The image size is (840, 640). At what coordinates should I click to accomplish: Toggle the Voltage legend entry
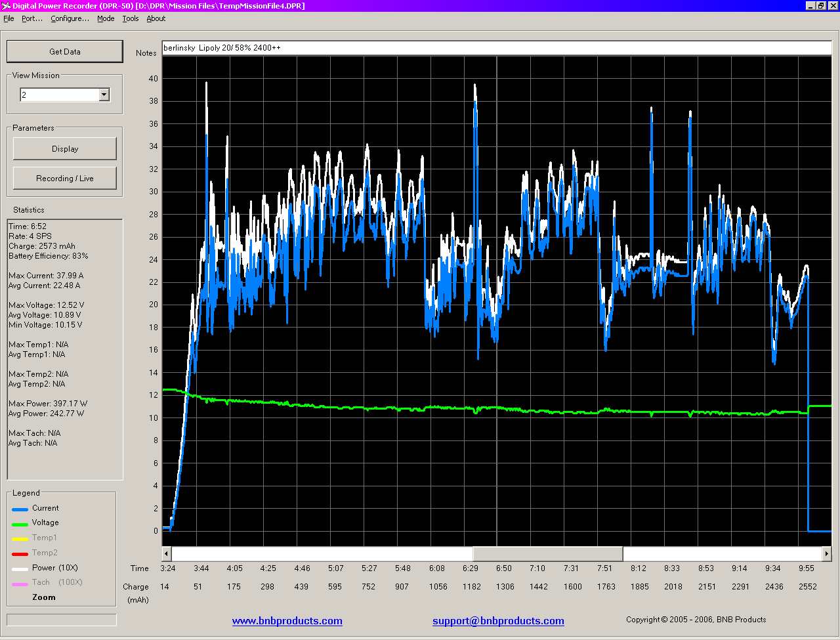click(45, 523)
